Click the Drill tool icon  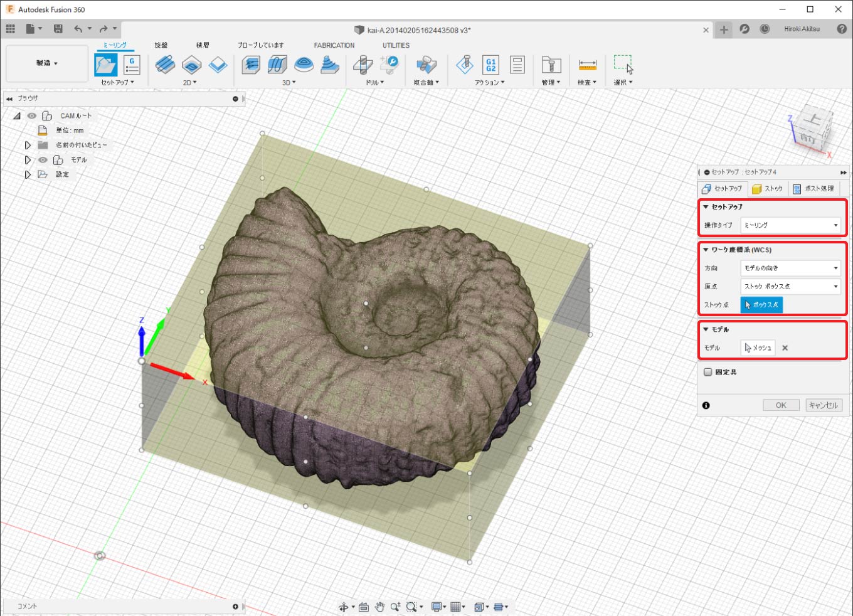click(363, 65)
